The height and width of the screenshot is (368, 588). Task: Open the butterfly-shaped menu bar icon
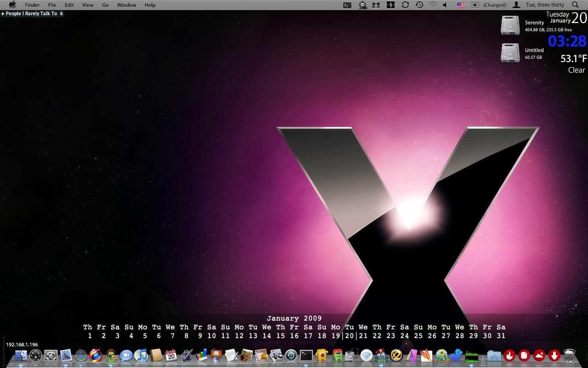pyautogui.click(x=376, y=5)
